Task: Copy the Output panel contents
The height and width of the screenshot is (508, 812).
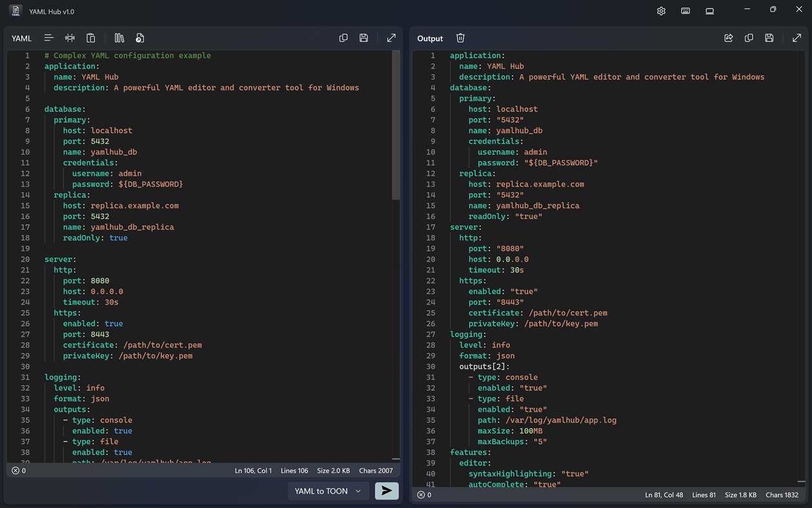Action: pos(749,38)
